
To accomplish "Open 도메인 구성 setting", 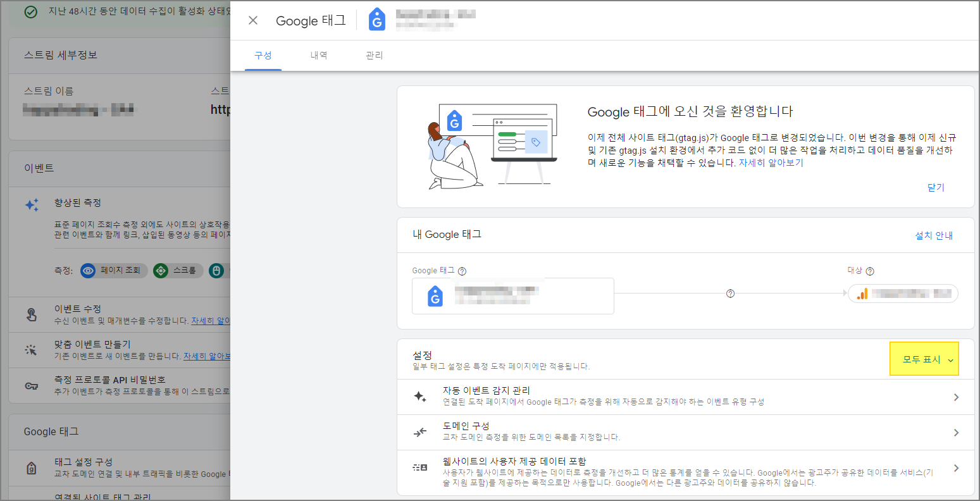I will 686,433.
